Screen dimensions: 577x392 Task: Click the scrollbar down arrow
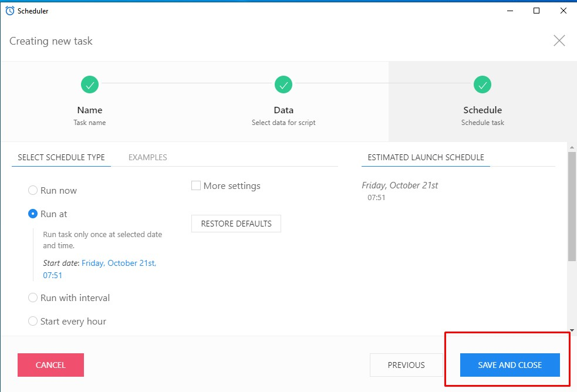click(572, 330)
